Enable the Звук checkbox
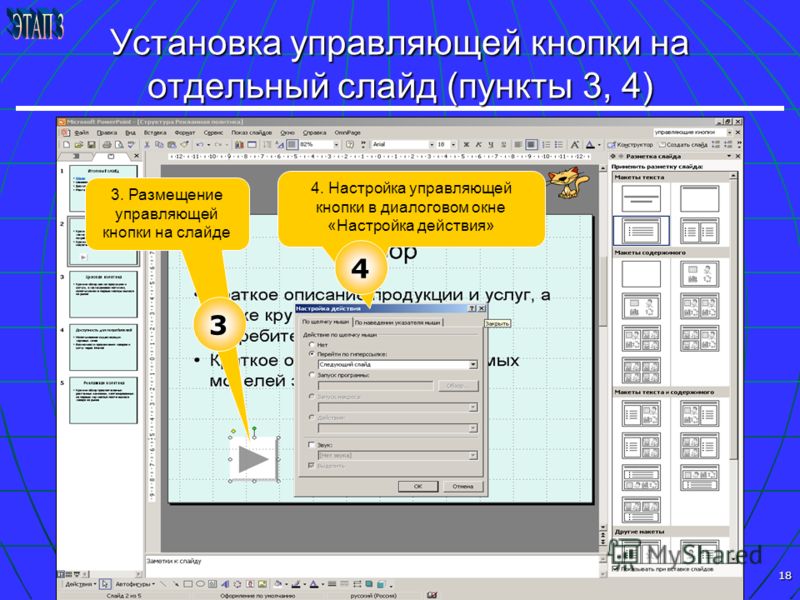Image resolution: width=800 pixels, height=600 pixels. pos(311,445)
